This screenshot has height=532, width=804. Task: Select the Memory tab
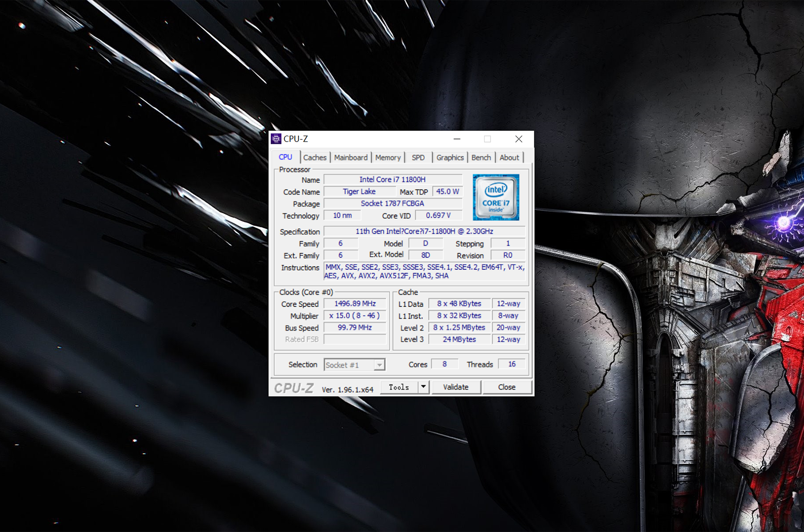[x=388, y=157]
